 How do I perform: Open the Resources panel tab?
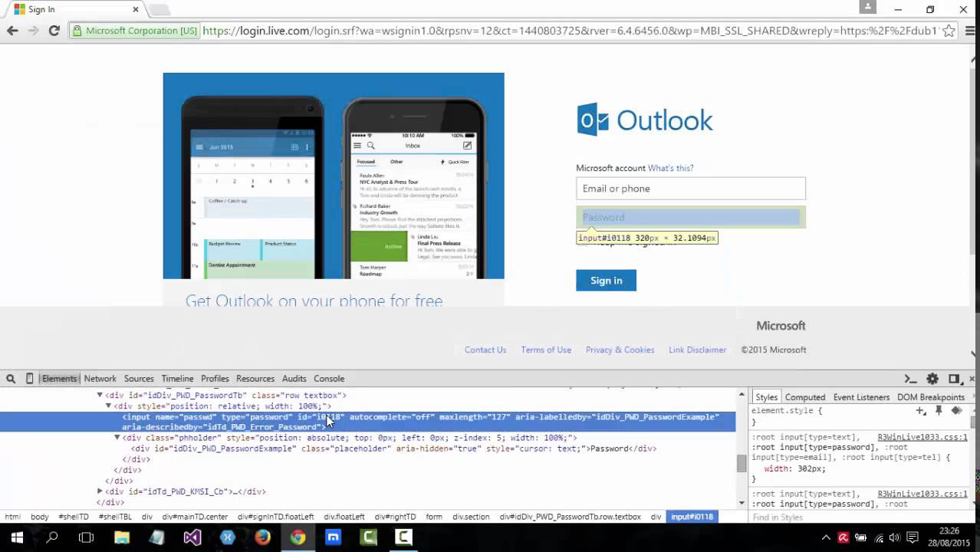[255, 379]
